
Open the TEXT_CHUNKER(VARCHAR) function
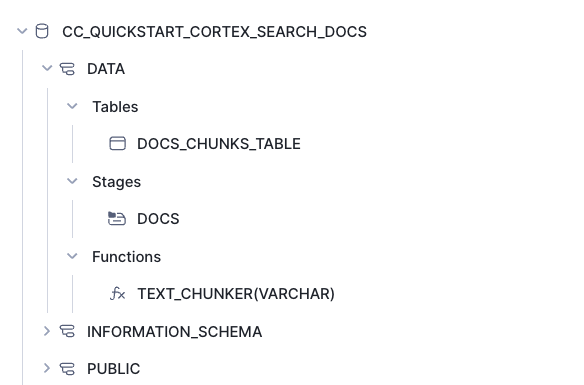click(236, 294)
